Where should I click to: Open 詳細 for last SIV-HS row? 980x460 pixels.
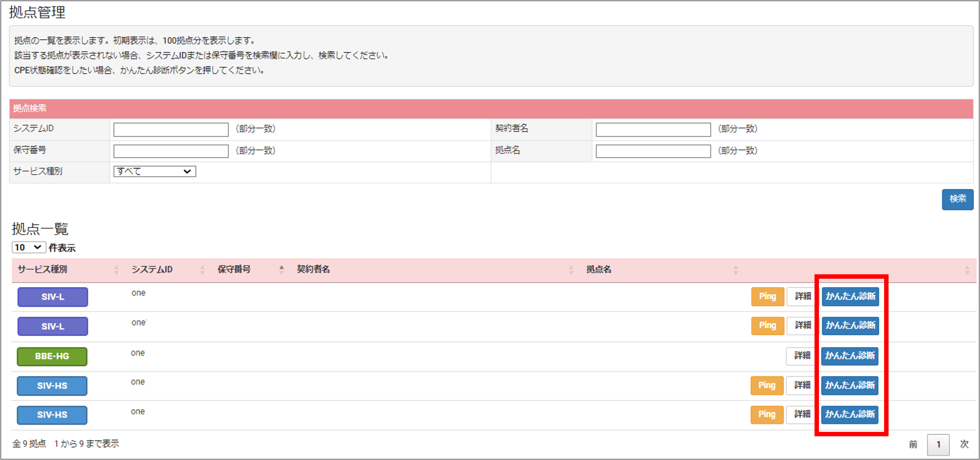pyautogui.click(x=802, y=415)
